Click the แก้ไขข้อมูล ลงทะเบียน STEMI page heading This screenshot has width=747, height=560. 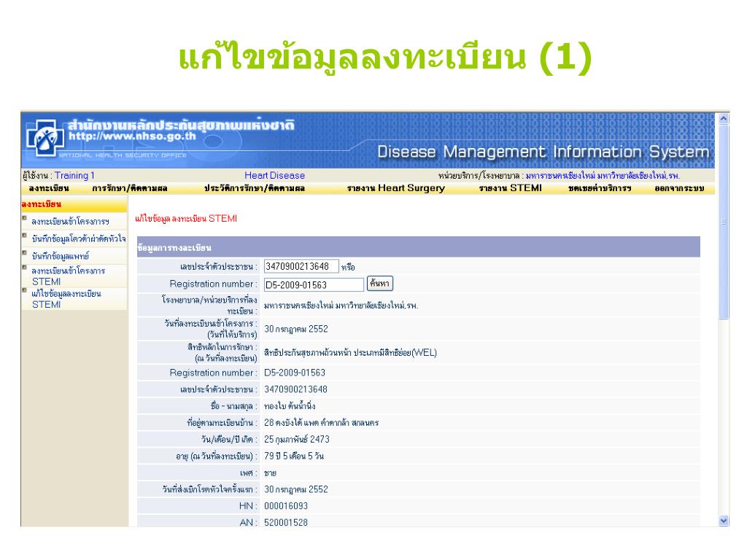[186, 219]
